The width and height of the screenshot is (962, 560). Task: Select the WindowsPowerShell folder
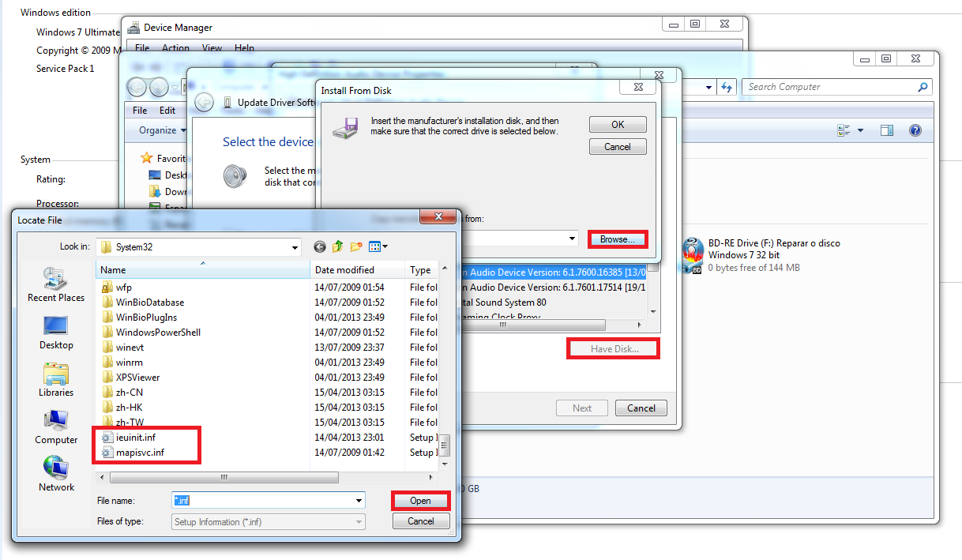pos(151,333)
